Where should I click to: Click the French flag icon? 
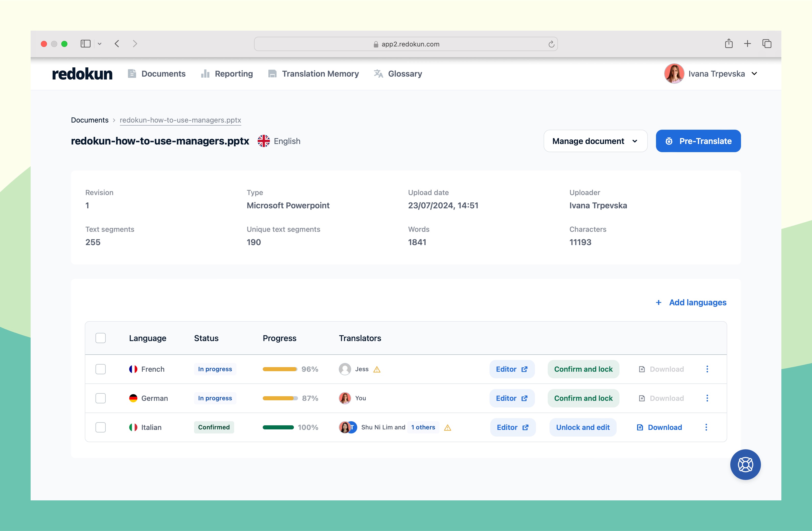pyautogui.click(x=133, y=369)
